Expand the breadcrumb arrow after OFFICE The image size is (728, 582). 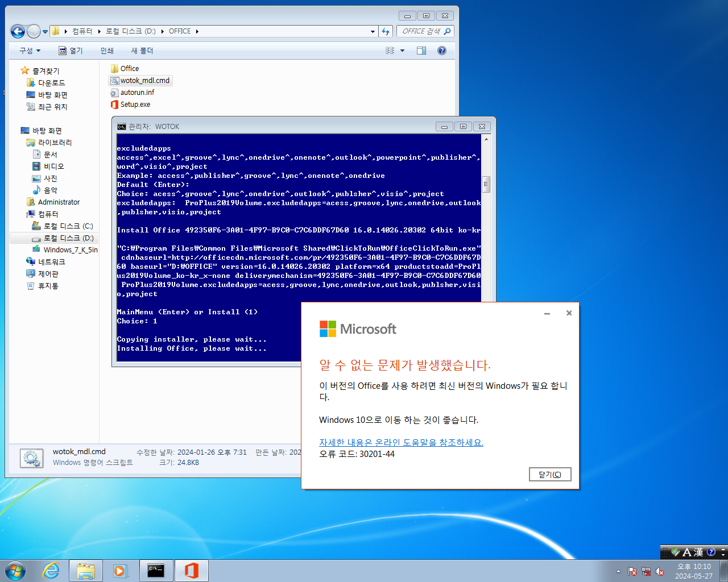pyautogui.click(x=197, y=31)
